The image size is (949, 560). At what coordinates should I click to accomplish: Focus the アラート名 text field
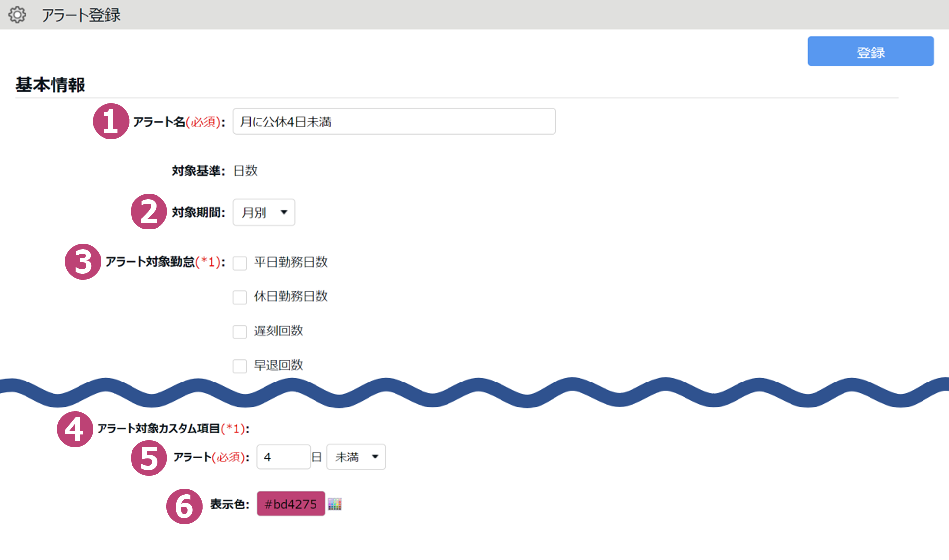(394, 122)
